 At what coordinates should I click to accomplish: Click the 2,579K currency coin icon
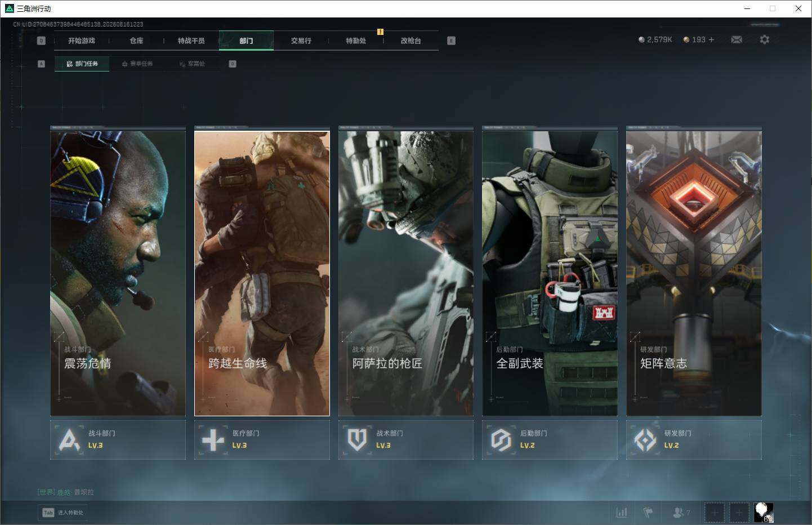point(641,39)
